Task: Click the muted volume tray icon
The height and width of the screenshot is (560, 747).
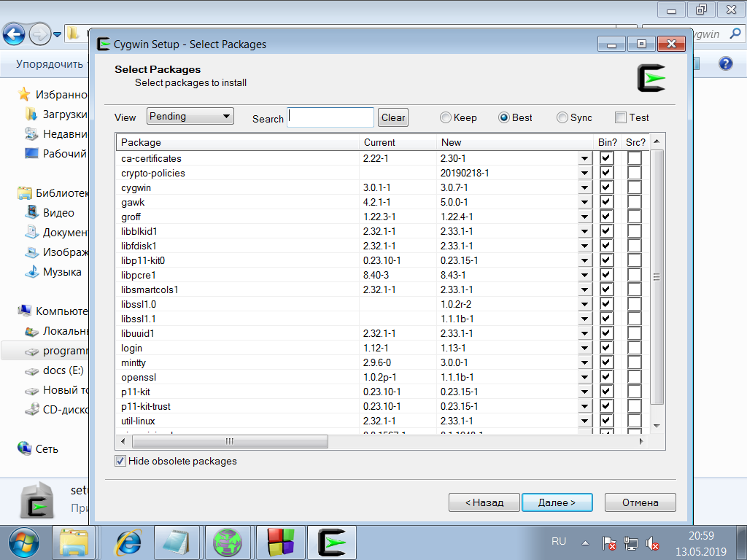Action: tap(653, 543)
